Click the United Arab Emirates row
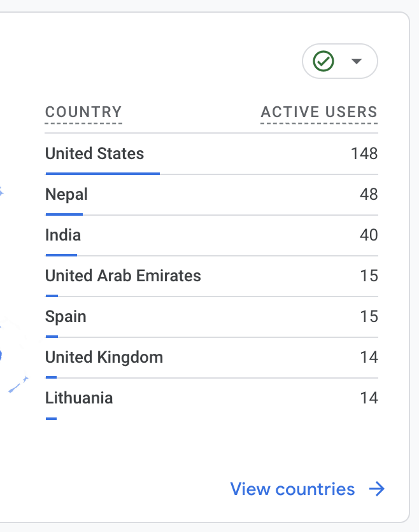The width and height of the screenshot is (419, 532). (x=123, y=276)
